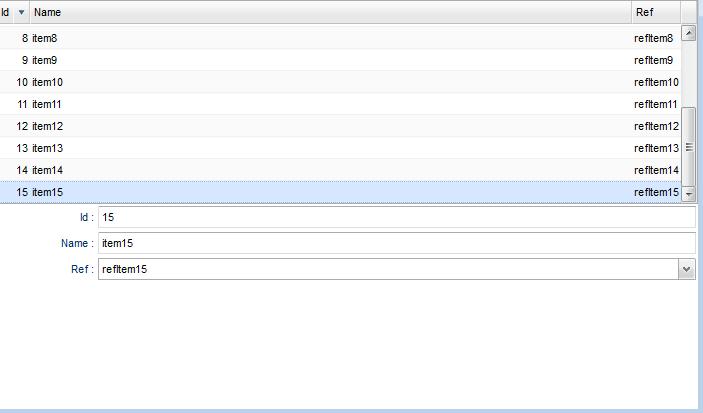Focus the Name input field
Viewport: 703px width, 413px height.
pos(397,243)
